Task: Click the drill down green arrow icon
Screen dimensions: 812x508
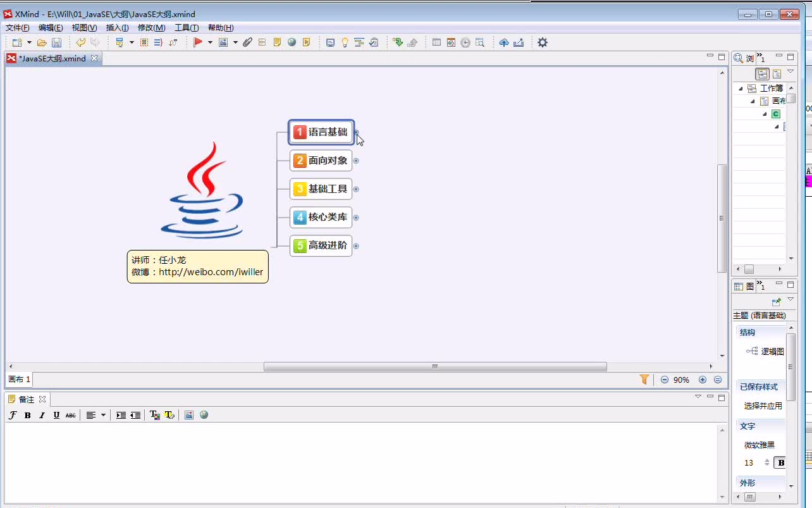Action: [398, 42]
